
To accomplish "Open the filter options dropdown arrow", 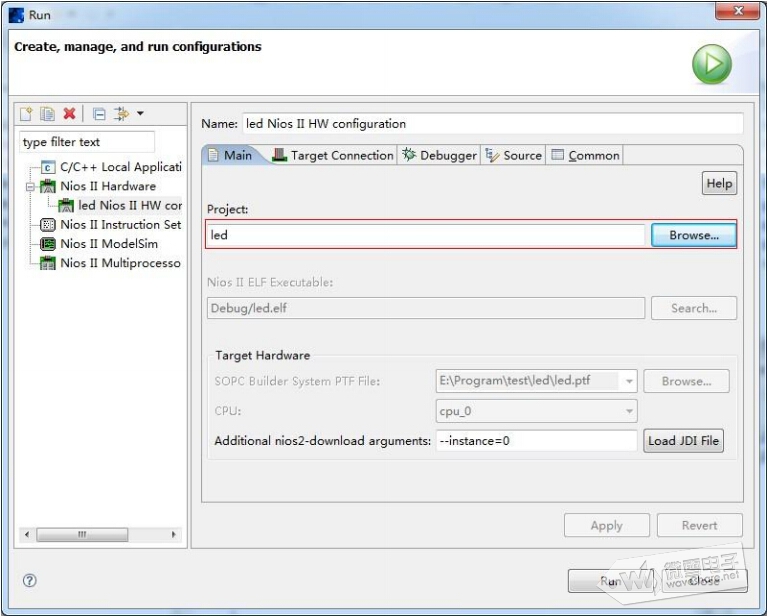I will click(140, 114).
